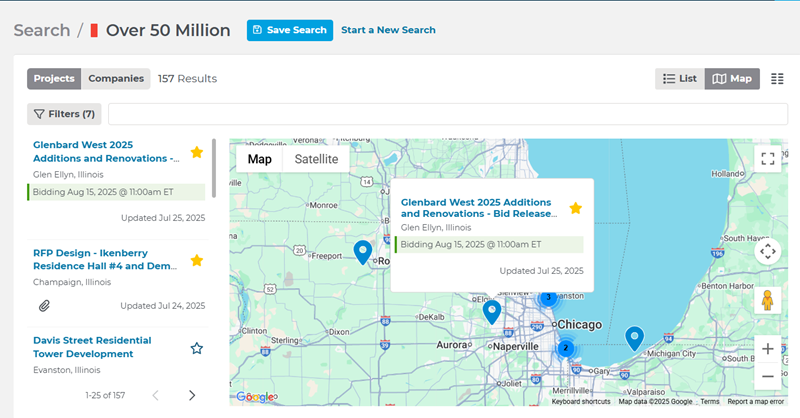The height and width of the screenshot is (418, 800).
Task: Click the red saved-search color marker
Action: click(x=94, y=31)
